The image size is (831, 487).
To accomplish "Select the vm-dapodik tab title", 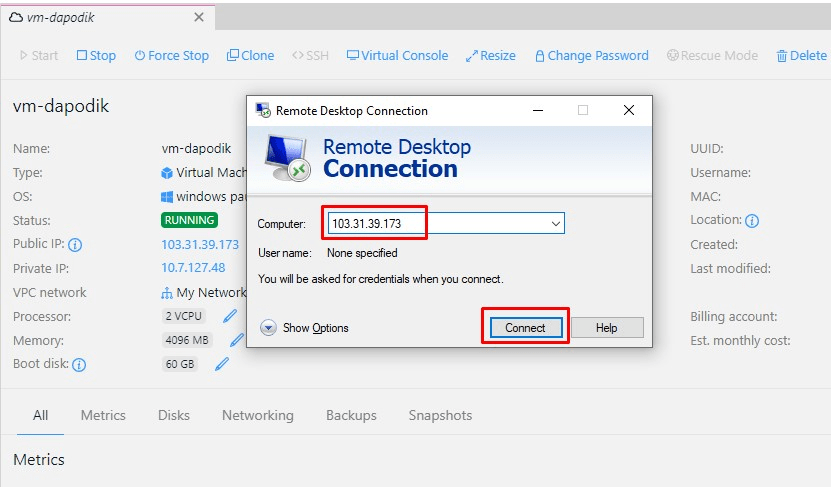I will click(60, 17).
